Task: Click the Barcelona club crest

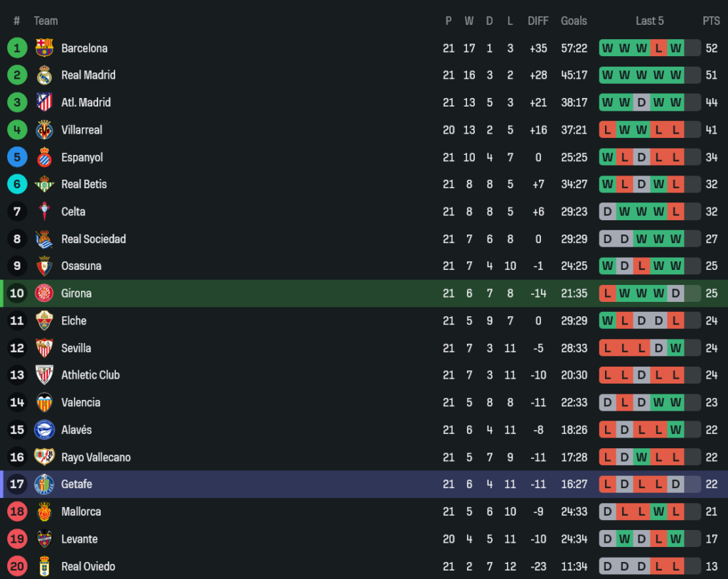Action: (44, 48)
